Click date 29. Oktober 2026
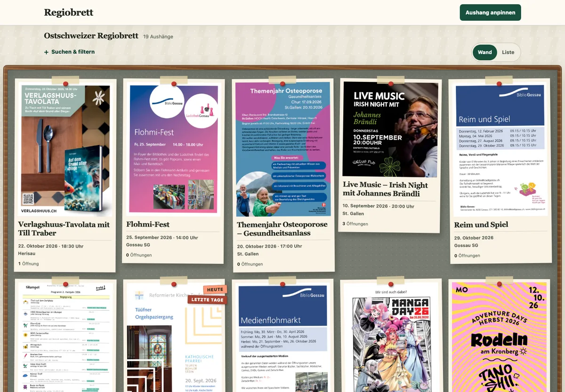565x392 pixels. click(474, 238)
